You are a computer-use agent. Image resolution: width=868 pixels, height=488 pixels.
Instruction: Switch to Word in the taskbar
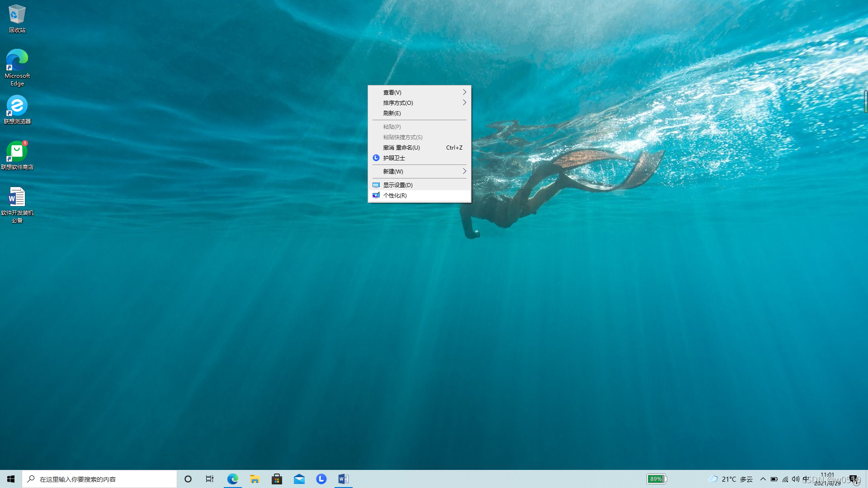click(x=343, y=479)
